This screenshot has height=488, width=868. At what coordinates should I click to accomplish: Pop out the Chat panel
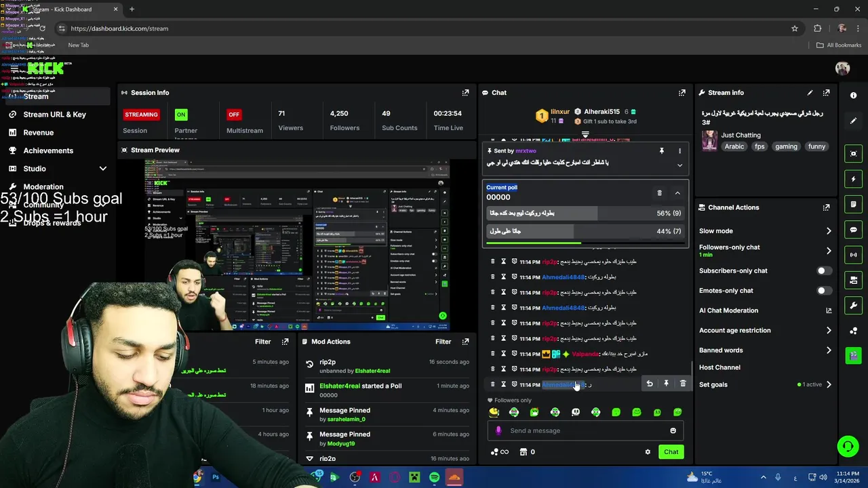pyautogui.click(x=682, y=93)
